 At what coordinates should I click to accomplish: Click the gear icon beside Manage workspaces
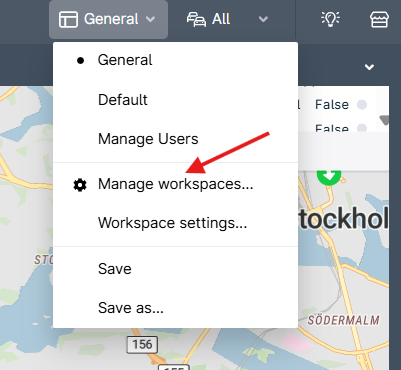[x=80, y=185]
